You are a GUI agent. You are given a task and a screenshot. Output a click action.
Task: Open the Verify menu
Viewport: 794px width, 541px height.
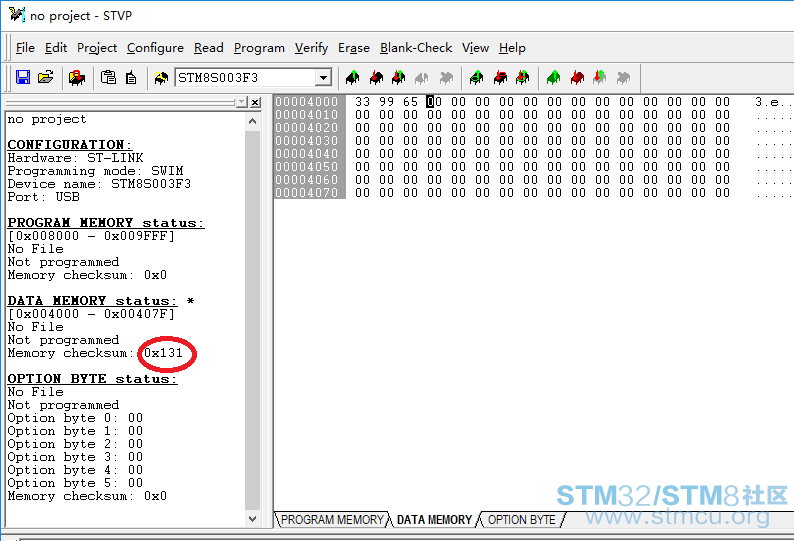pyautogui.click(x=311, y=48)
